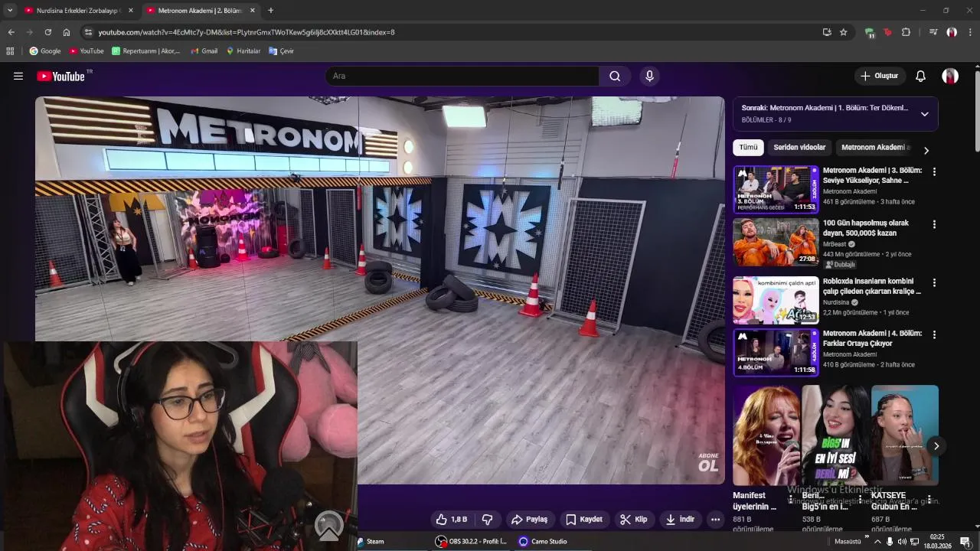Open the Google bookmark

pos(45,51)
